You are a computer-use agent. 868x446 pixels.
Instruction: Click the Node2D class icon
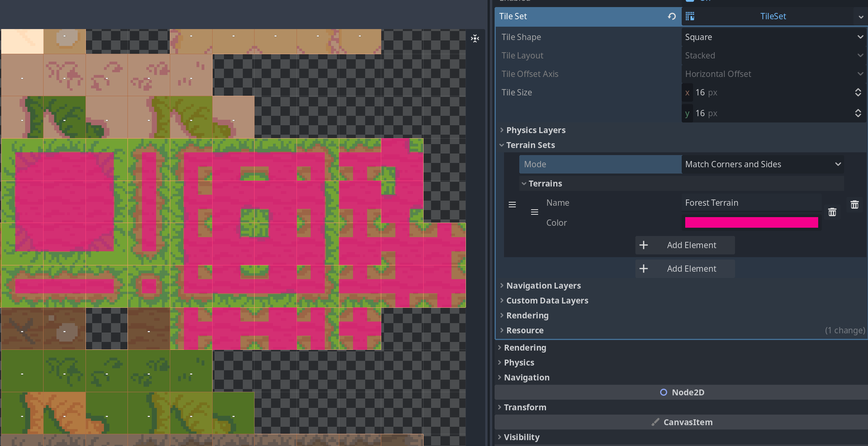click(663, 392)
